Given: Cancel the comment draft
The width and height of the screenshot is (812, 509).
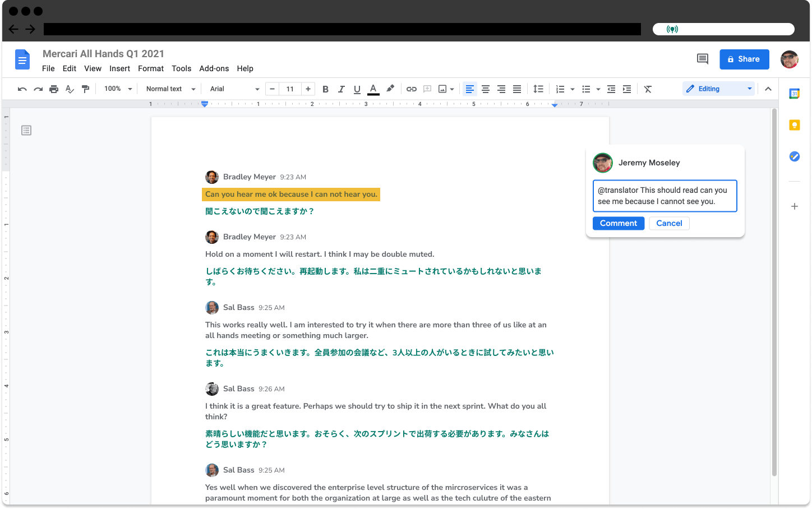Looking at the screenshot, I should (669, 223).
